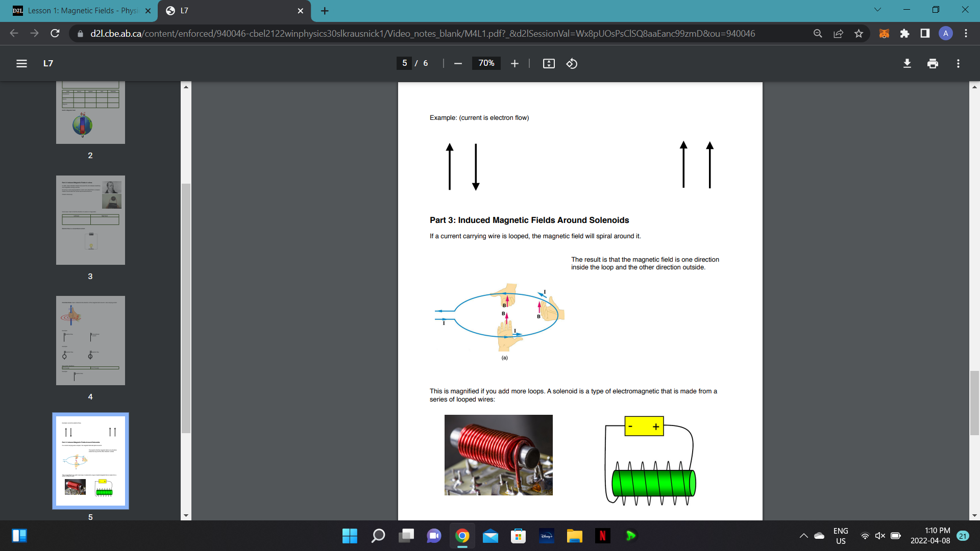The height and width of the screenshot is (551, 980).
Task: View site information lock icon
Action: [80, 34]
